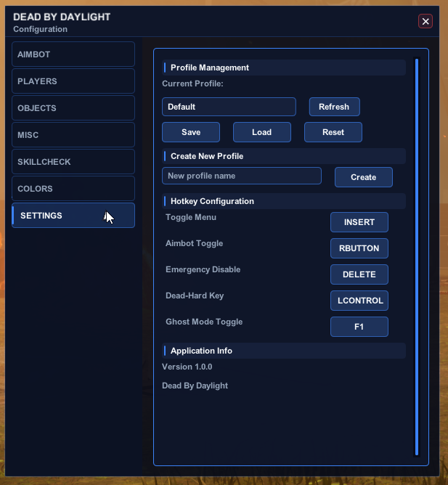Load the selected profile
The height and width of the screenshot is (485, 448).
point(262,132)
